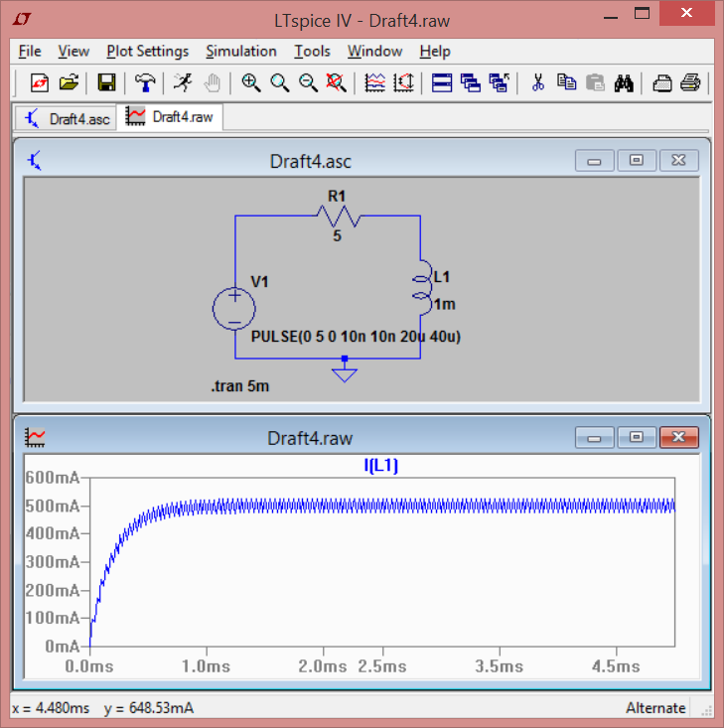Click the Print Setup icon
Image resolution: width=724 pixels, height=728 pixels.
click(662, 83)
